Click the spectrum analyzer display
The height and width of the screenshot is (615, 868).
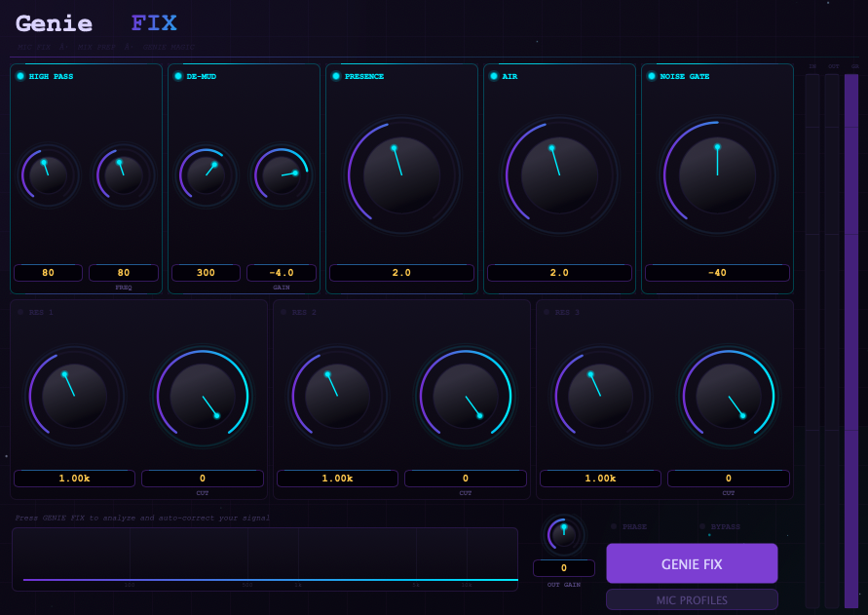(265, 559)
